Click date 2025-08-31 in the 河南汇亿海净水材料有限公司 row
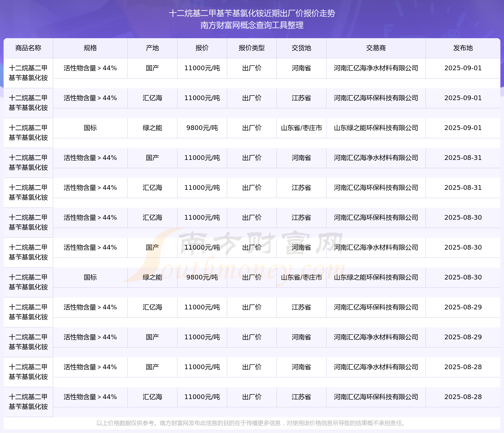504x434 pixels. coord(463,158)
